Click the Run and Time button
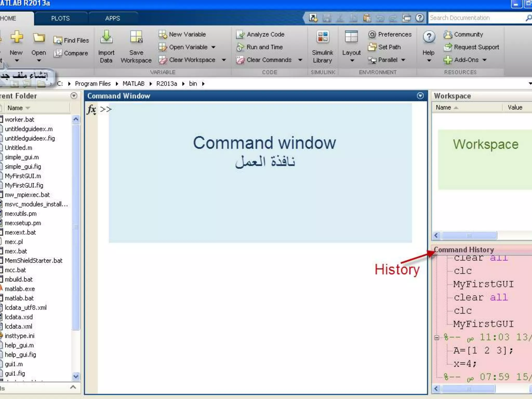This screenshot has height=399, width=532. 264,47
